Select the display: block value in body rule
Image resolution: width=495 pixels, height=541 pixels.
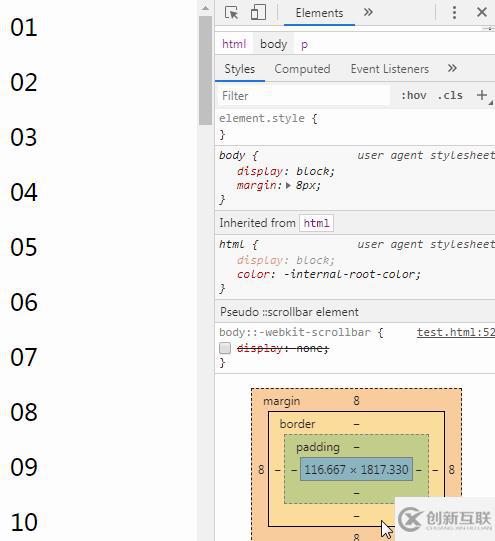point(313,171)
